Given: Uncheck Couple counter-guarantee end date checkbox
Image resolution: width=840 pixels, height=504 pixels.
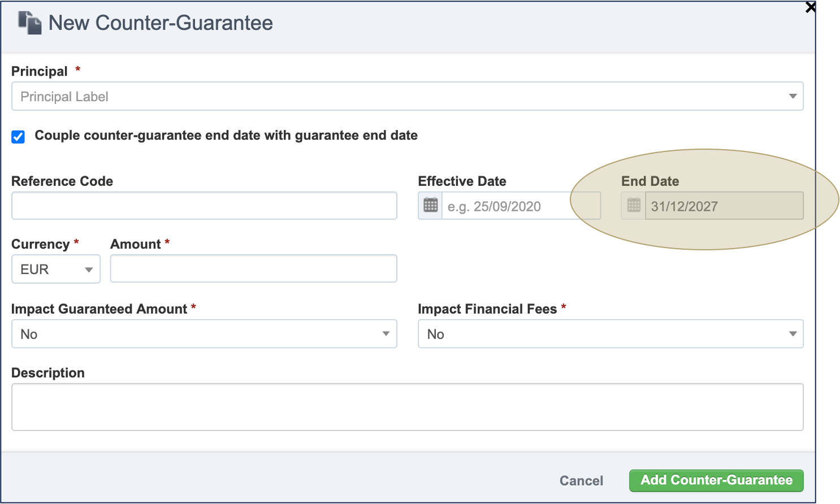Looking at the screenshot, I should coord(18,137).
